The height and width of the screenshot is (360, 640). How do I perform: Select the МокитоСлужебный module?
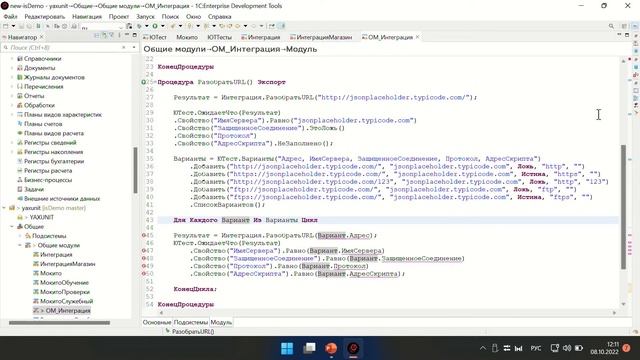[66, 301]
